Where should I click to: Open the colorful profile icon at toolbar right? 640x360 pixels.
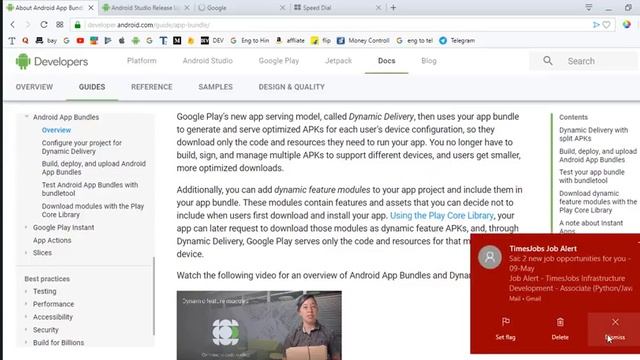coord(627,24)
